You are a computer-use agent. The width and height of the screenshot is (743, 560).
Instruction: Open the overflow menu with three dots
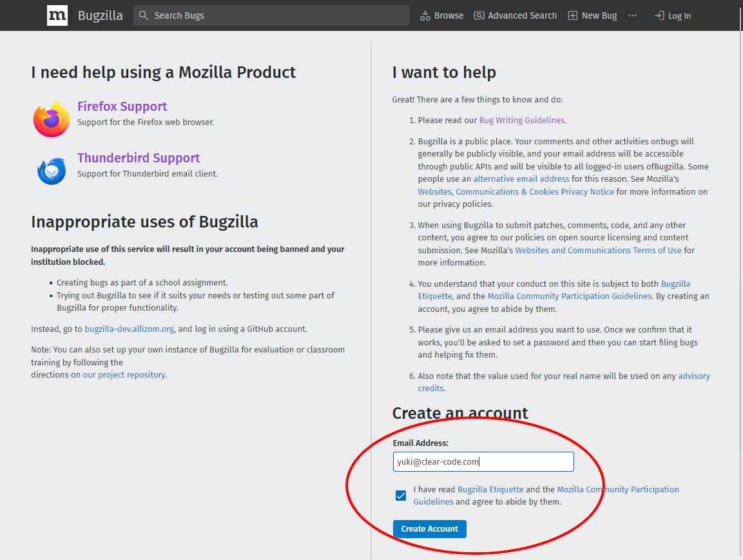[x=632, y=15]
